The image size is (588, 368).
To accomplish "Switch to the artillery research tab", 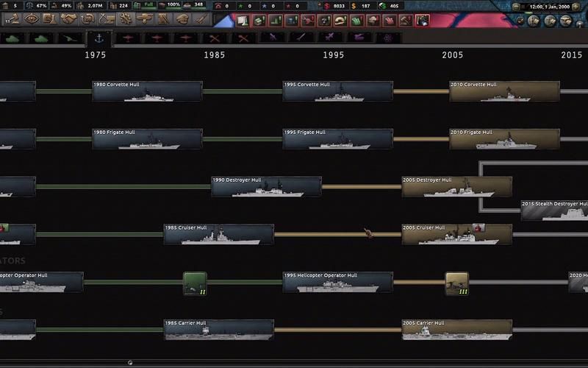I will coord(70,38).
